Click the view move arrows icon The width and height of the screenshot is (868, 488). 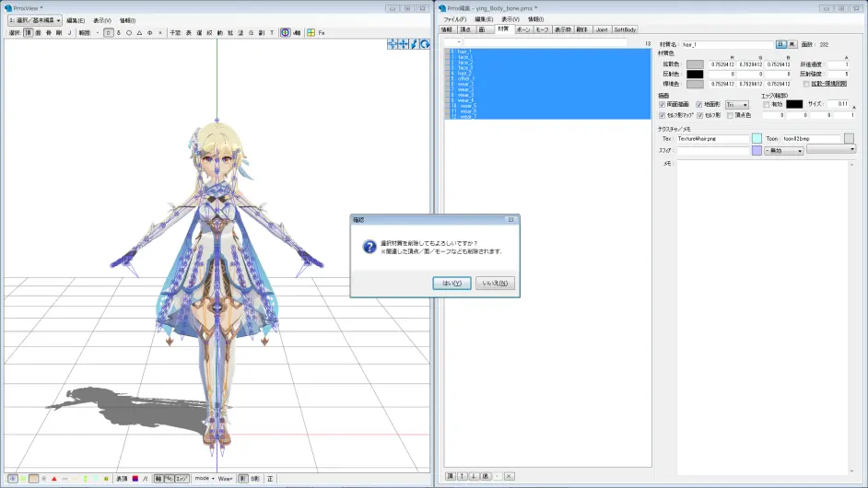click(x=393, y=43)
